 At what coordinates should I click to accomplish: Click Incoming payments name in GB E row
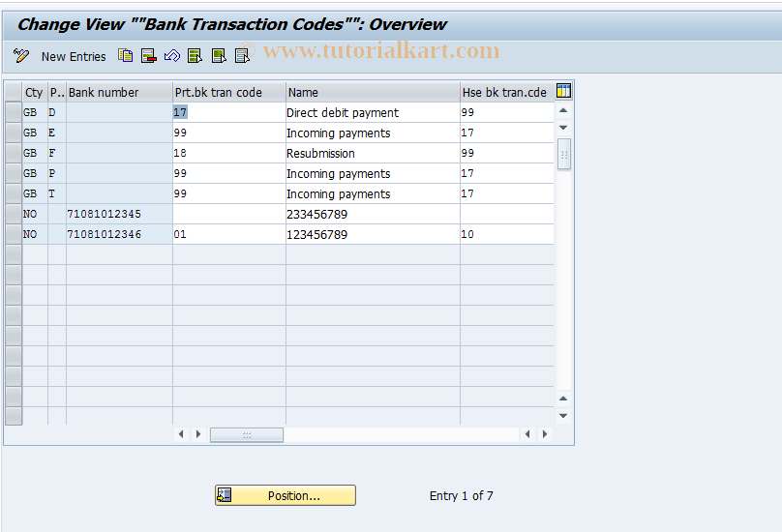coord(373,133)
